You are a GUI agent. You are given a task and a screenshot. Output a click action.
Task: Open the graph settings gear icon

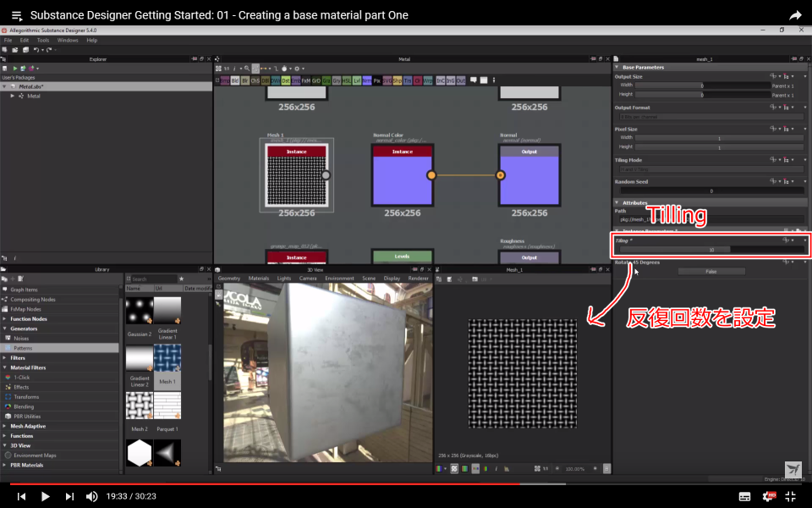297,69
